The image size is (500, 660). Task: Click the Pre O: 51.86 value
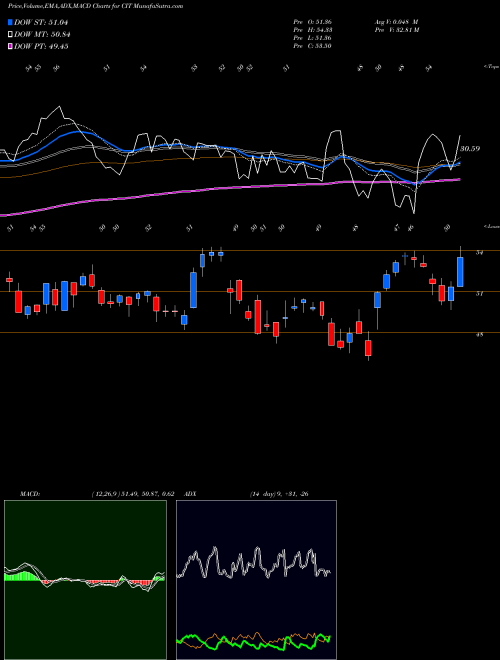[x=313, y=22]
